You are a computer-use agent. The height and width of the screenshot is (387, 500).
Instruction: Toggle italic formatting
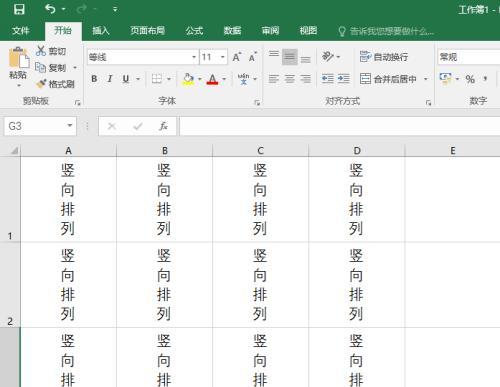pyautogui.click(x=110, y=79)
